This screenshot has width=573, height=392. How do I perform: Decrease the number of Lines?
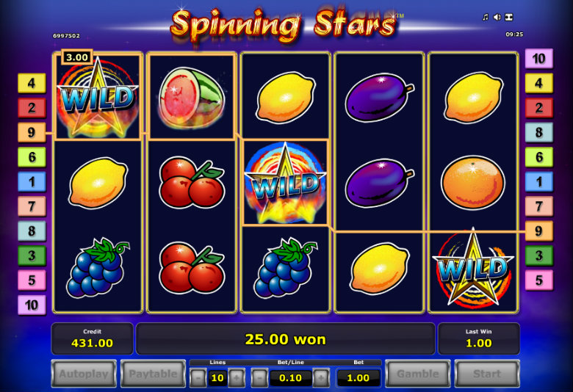(198, 377)
